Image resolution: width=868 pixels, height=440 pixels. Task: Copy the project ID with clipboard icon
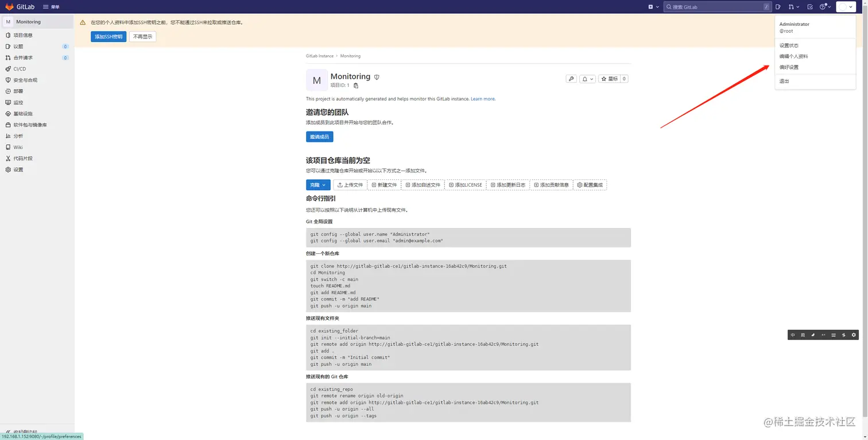click(x=356, y=86)
